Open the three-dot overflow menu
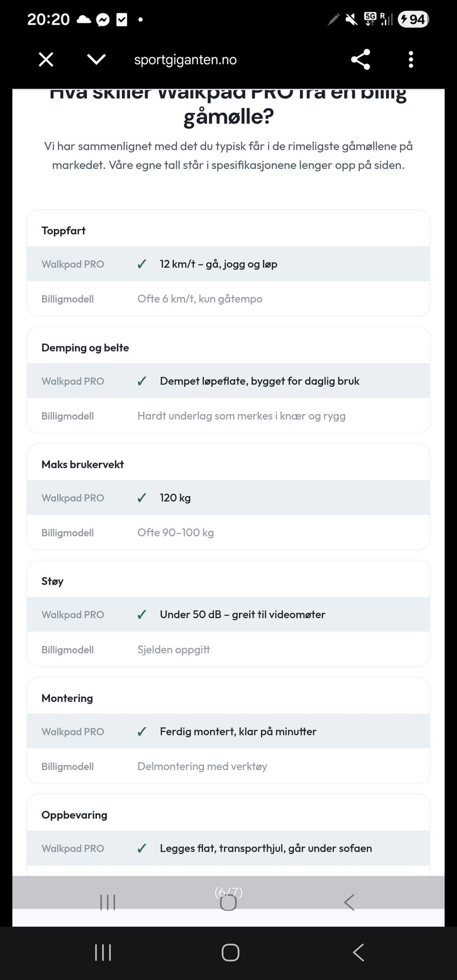457x980 pixels. tap(411, 59)
